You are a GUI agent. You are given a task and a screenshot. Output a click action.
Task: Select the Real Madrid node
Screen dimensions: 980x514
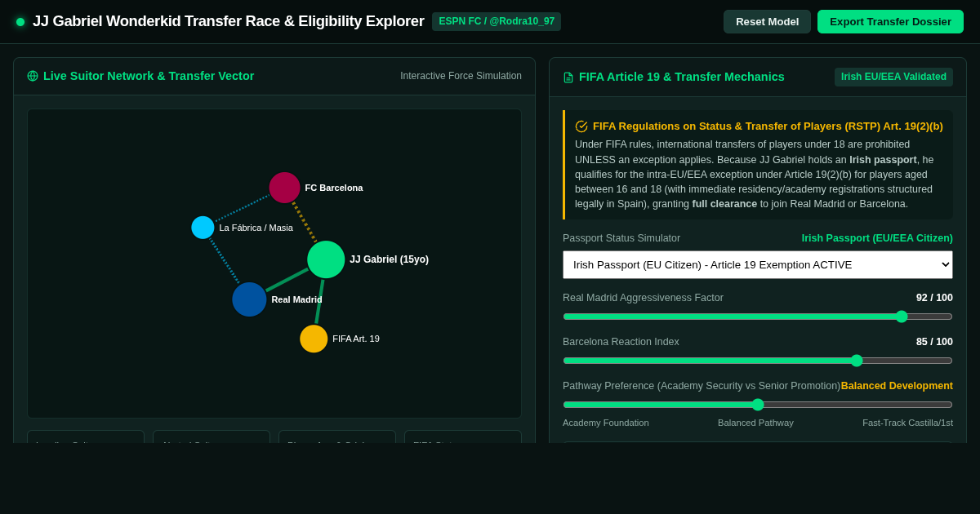point(249,299)
